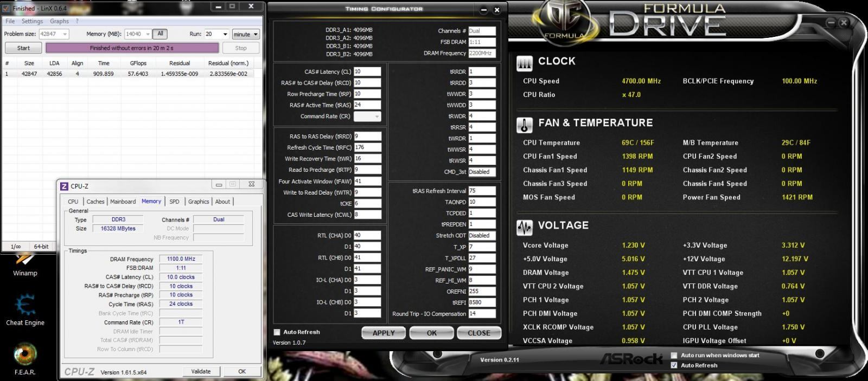Switch to the CPU tab in CPU-Z

[x=73, y=202]
